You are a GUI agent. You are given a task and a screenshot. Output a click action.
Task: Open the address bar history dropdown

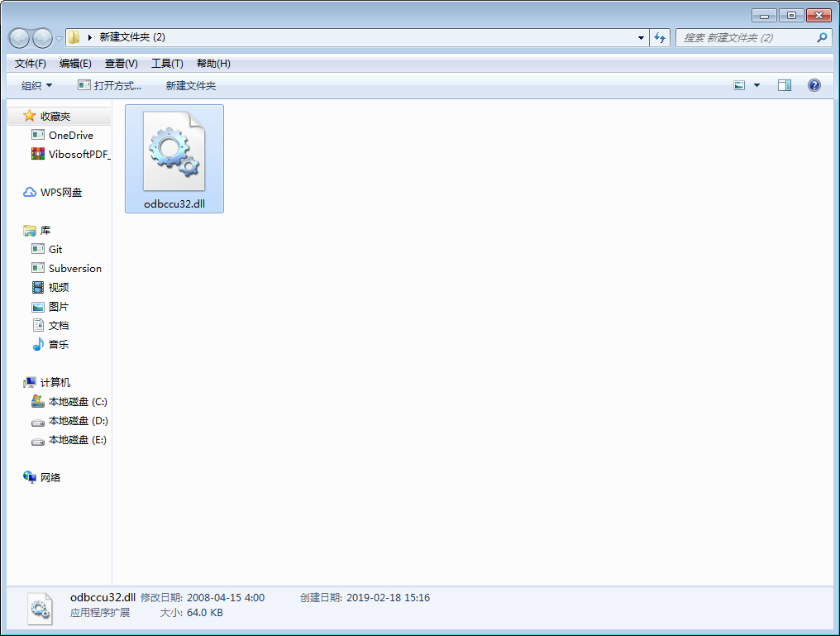pyautogui.click(x=641, y=38)
